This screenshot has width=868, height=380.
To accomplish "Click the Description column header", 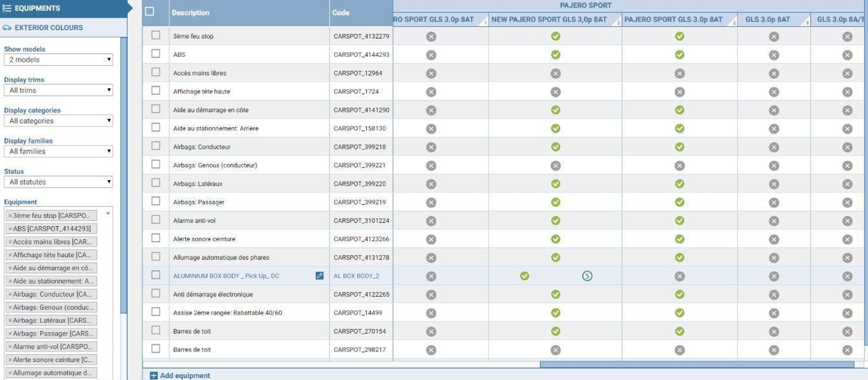I will (249, 13).
